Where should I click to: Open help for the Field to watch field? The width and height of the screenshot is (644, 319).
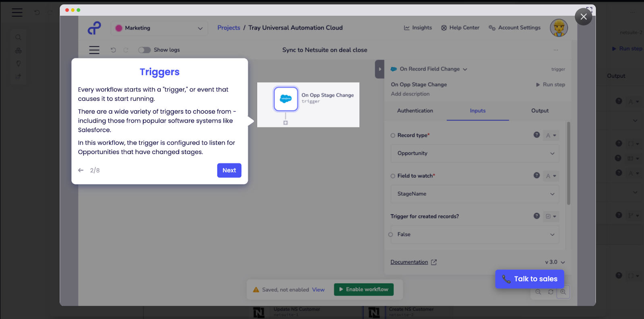click(x=537, y=175)
